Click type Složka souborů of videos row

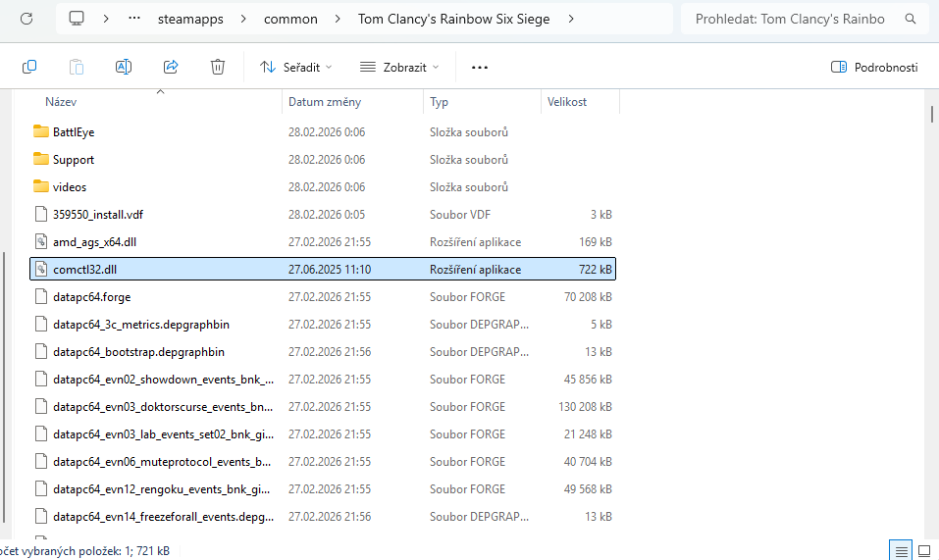(x=468, y=186)
